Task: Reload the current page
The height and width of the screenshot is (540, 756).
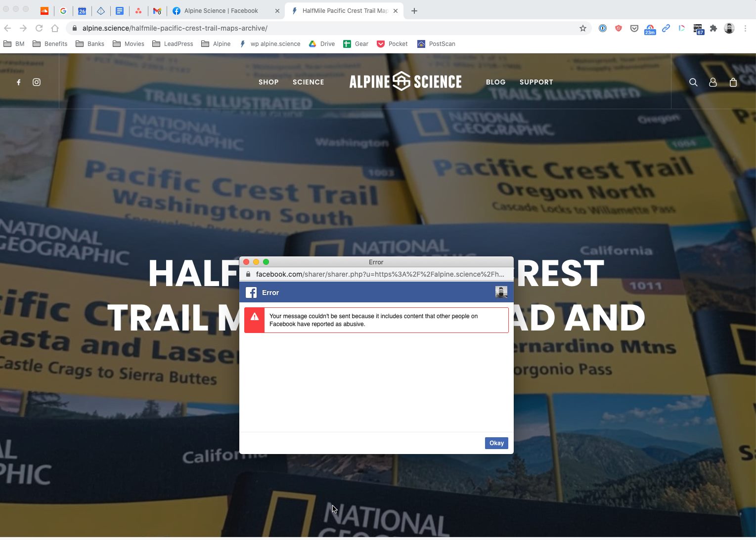Action: 39,28
